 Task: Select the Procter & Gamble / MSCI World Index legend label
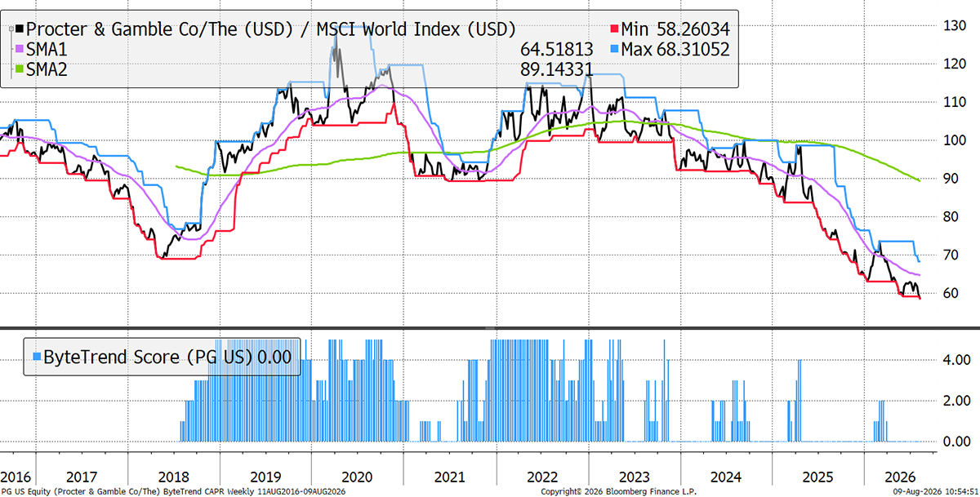[271, 29]
